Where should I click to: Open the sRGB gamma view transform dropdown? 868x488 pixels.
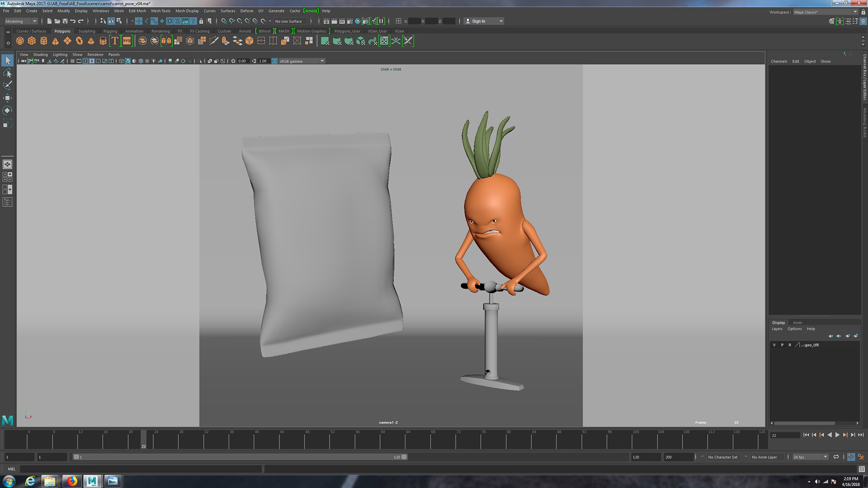(322, 61)
